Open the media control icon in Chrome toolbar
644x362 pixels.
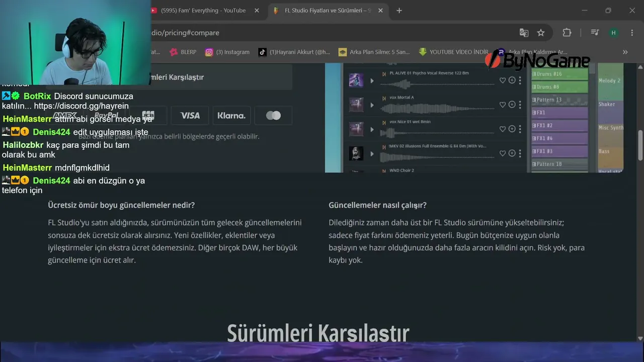coord(595,33)
